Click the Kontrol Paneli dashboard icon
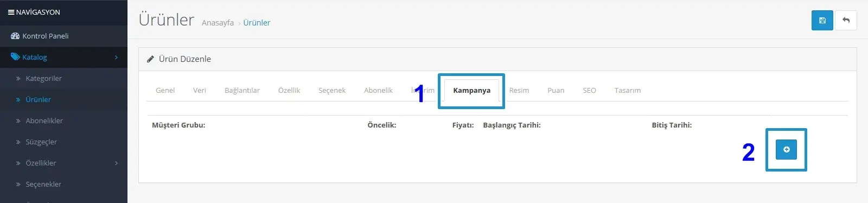Screen dimensions: 868x203 click(15, 36)
